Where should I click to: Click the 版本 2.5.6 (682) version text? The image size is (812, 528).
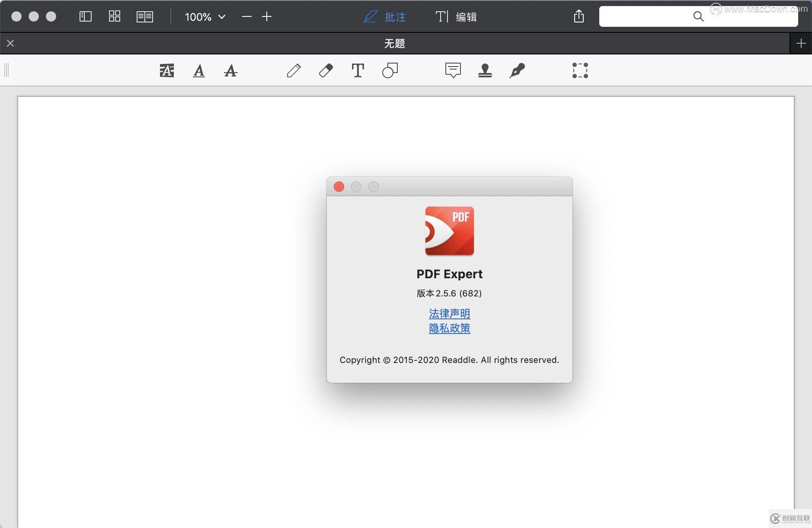449,293
